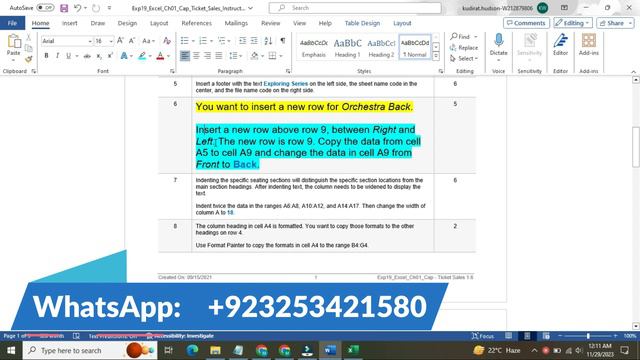Toggle Italic formatting
The width and height of the screenshot is (640, 360).
pyautogui.click(x=57, y=56)
